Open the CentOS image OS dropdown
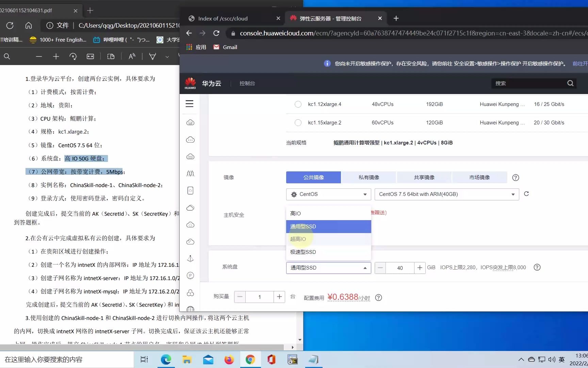The height and width of the screenshot is (368, 588). pyautogui.click(x=328, y=194)
